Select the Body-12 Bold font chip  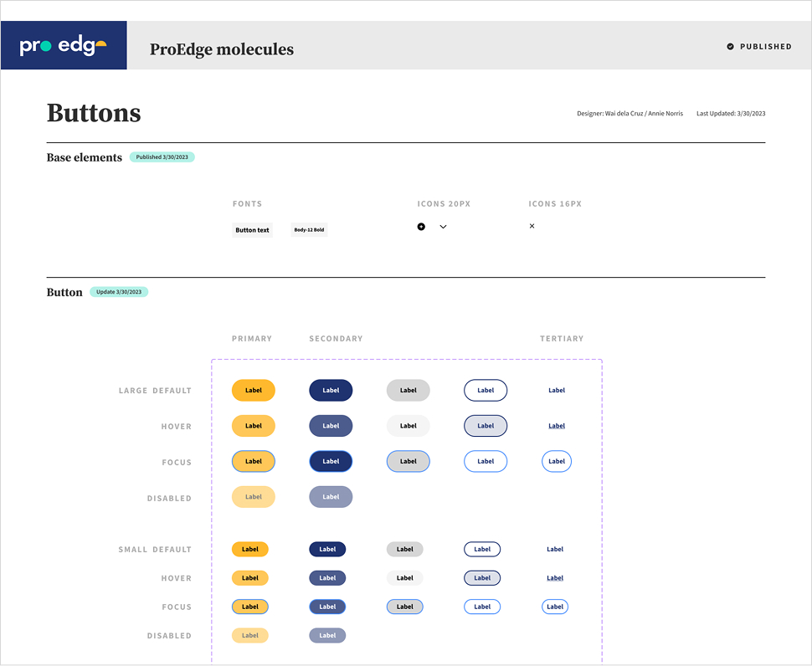click(x=309, y=230)
